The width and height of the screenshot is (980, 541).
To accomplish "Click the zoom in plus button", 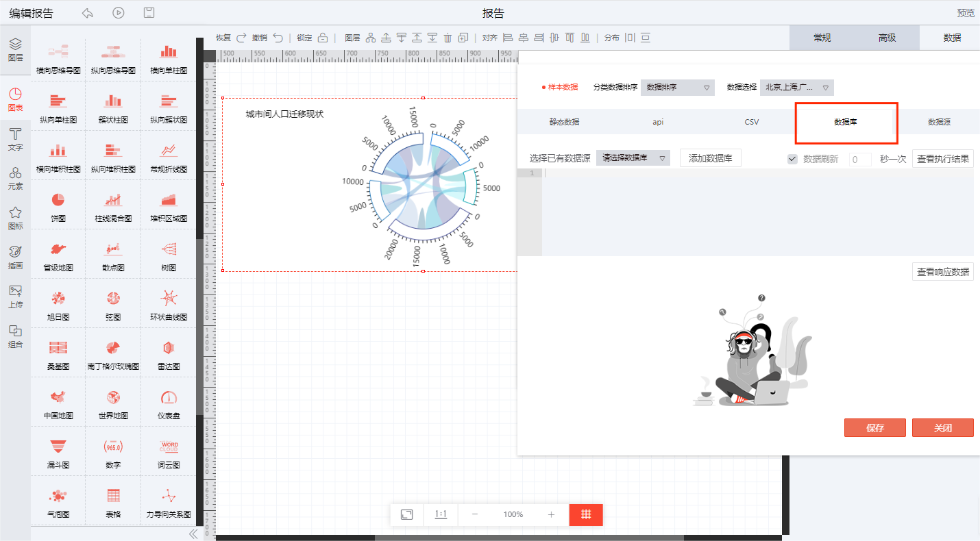I will coord(551,514).
